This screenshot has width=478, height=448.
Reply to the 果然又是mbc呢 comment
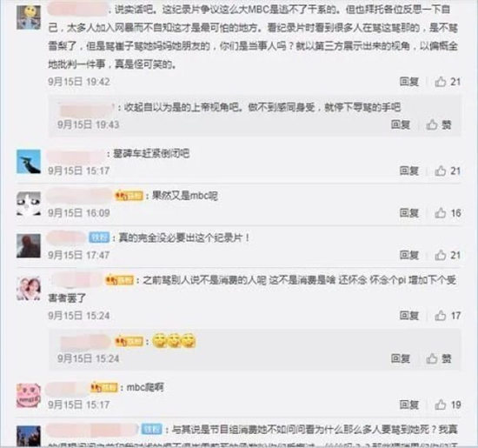coord(409,213)
